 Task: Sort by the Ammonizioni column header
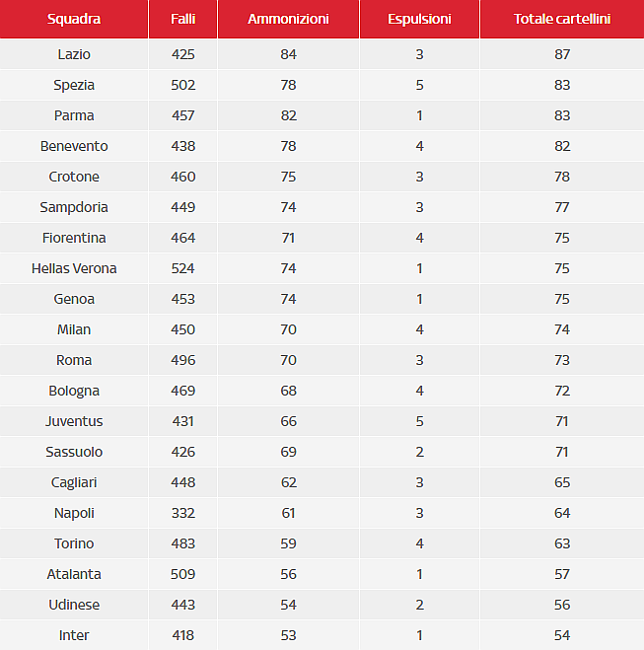coord(288,19)
